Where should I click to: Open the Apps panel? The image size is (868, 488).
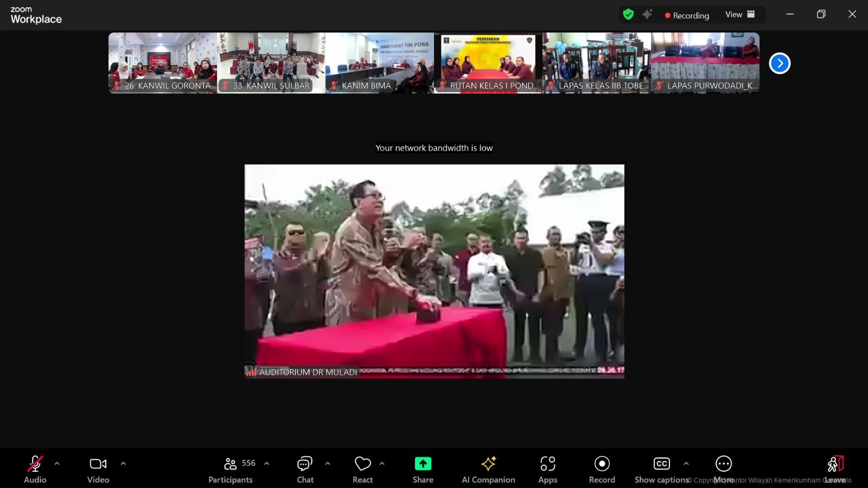pyautogui.click(x=547, y=470)
